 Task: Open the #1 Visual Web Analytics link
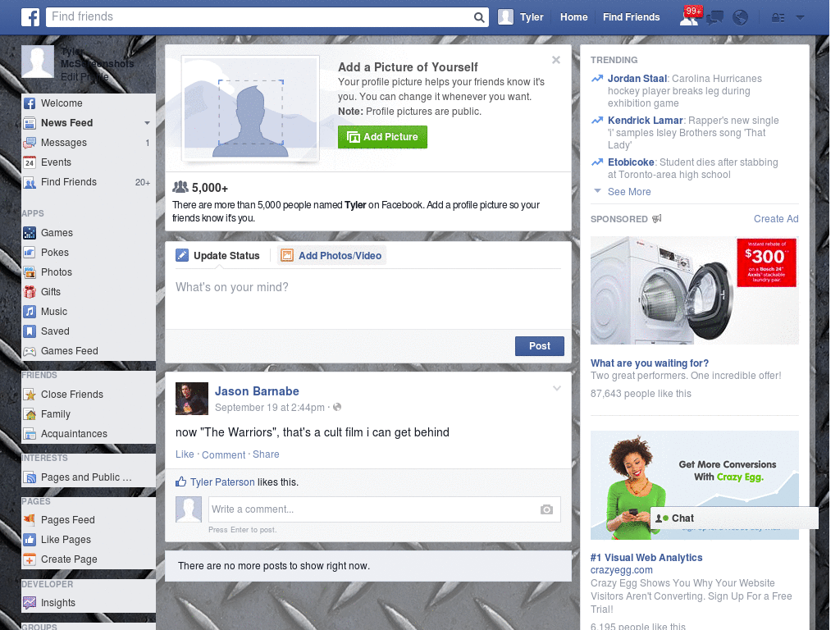[x=646, y=558]
